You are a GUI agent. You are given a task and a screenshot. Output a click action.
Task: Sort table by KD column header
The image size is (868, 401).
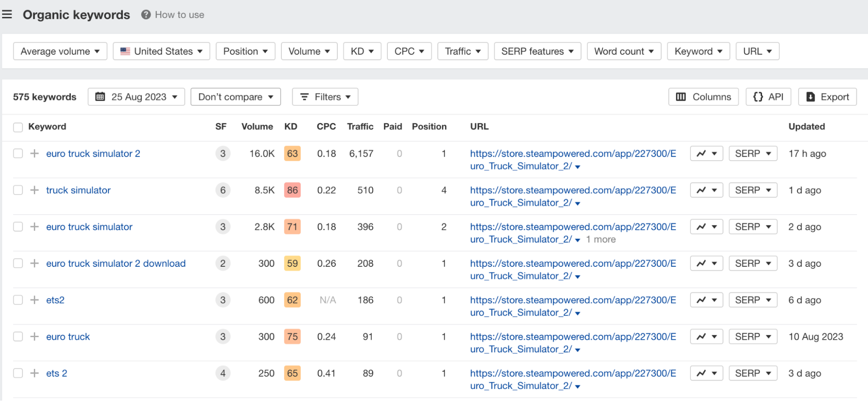point(291,126)
